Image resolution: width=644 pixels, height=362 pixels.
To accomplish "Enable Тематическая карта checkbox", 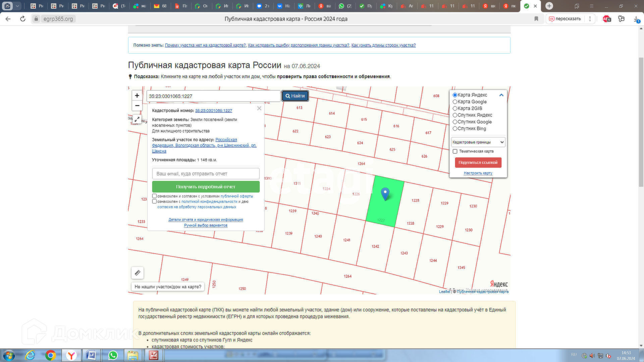I will [455, 152].
